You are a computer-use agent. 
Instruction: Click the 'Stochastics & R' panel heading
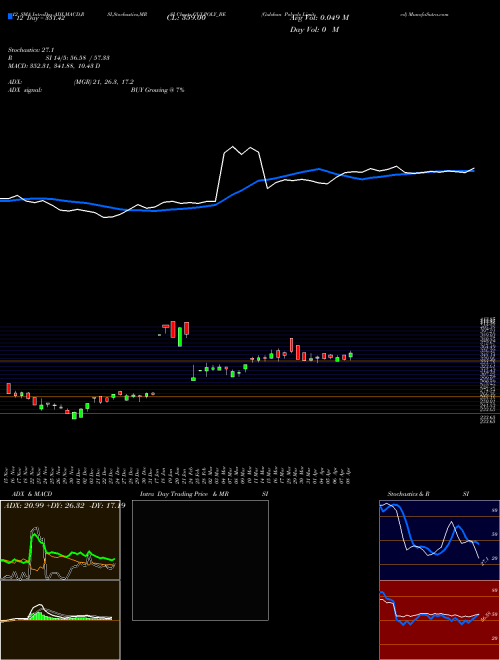click(409, 494)
